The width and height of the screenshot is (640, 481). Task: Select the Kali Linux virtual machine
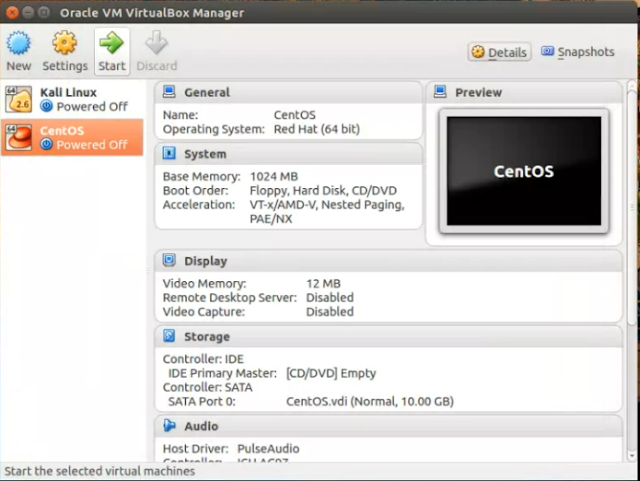coord(72,100)
